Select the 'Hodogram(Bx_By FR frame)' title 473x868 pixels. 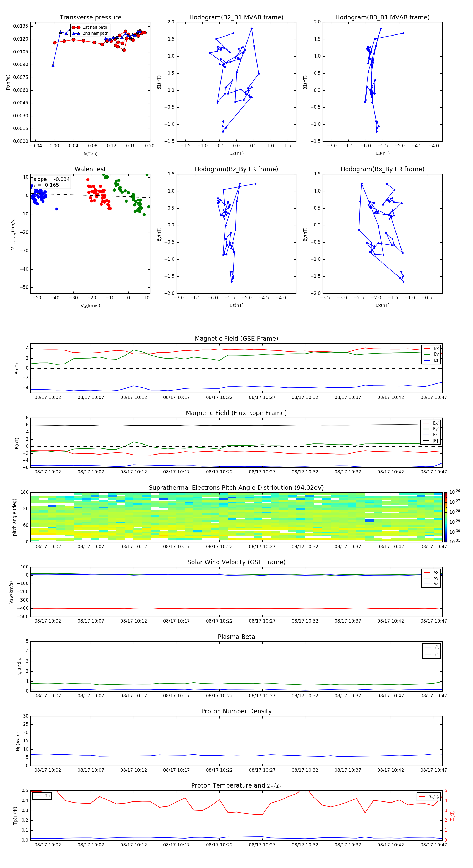click(382, 169)
